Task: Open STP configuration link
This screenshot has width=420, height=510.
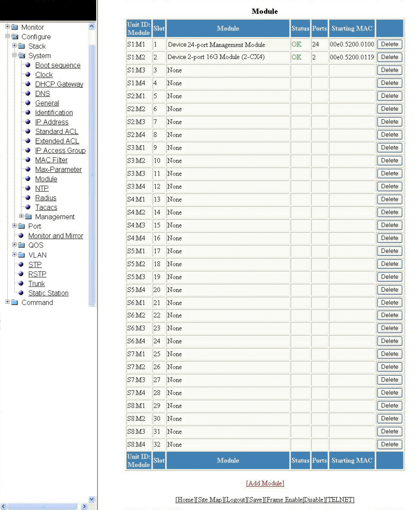Action: pos(35,265)
